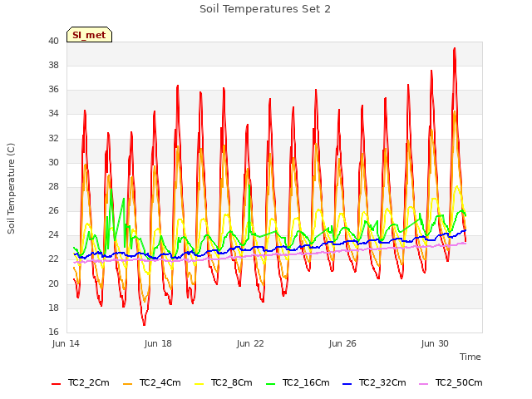Screen dimensions: 532x399
Task: Click the 18 y-axis tick label
Action: click(53, 308)
